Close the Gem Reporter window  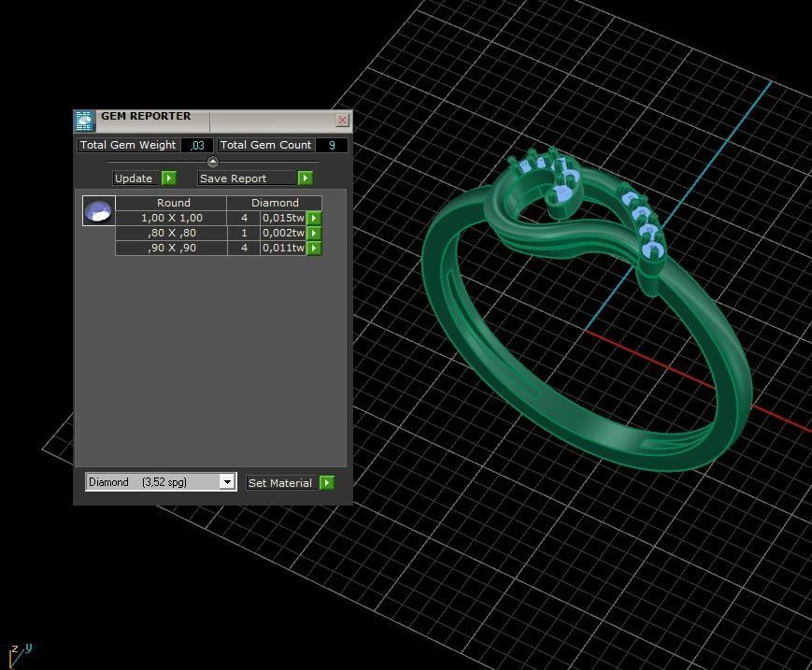point(342,121)
